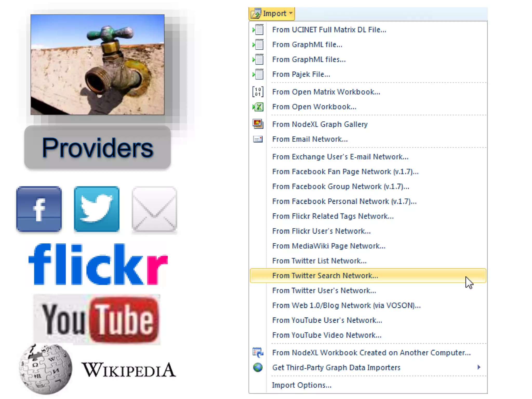Click the Excel Open Workbook icon
532x399 pixels.
[x=258, y=107]
